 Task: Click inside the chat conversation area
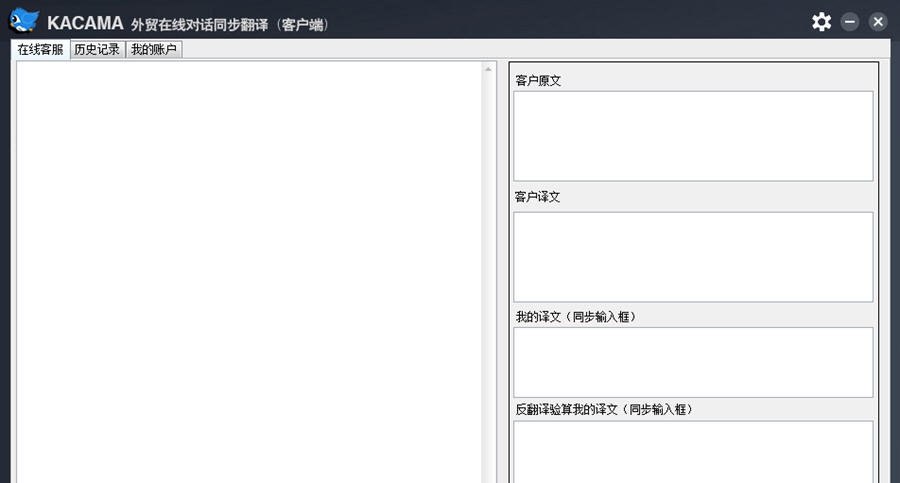point(249,272)
